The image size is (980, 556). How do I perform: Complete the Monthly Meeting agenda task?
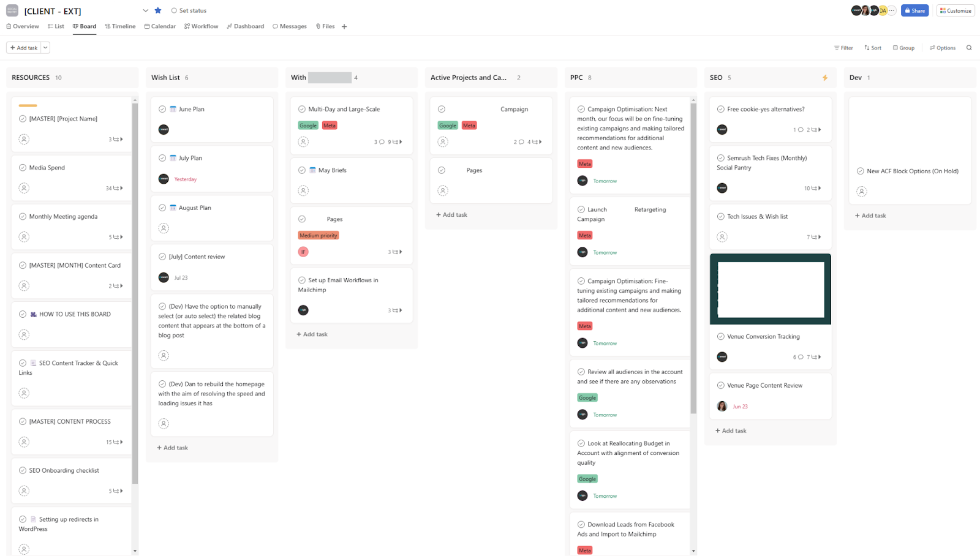tap(23, 216)
